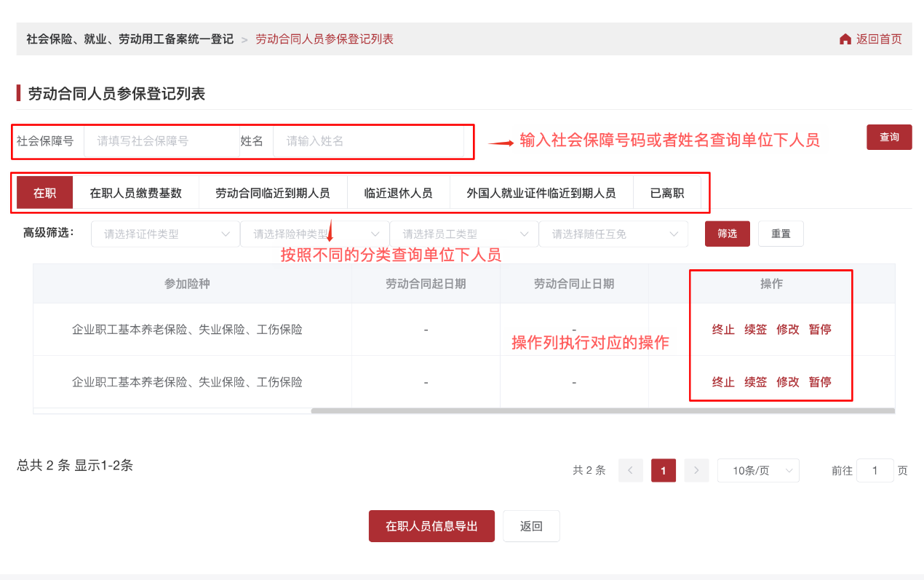Image resolution: width=924 pixels, height=580 pixels.
Task: Click the previous page arrow in pagination
Action: click(x=630, y=470)
